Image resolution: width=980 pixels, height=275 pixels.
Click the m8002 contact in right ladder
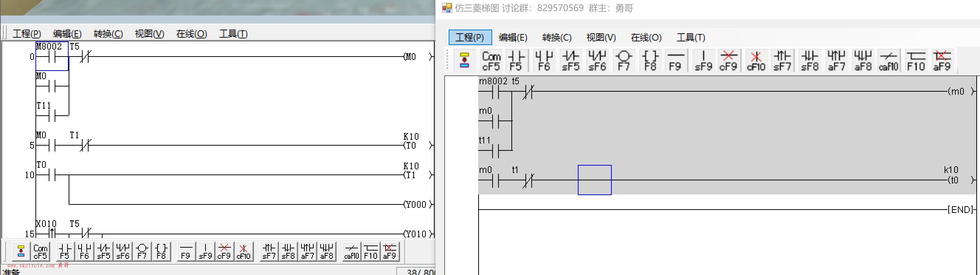[495, 91]
